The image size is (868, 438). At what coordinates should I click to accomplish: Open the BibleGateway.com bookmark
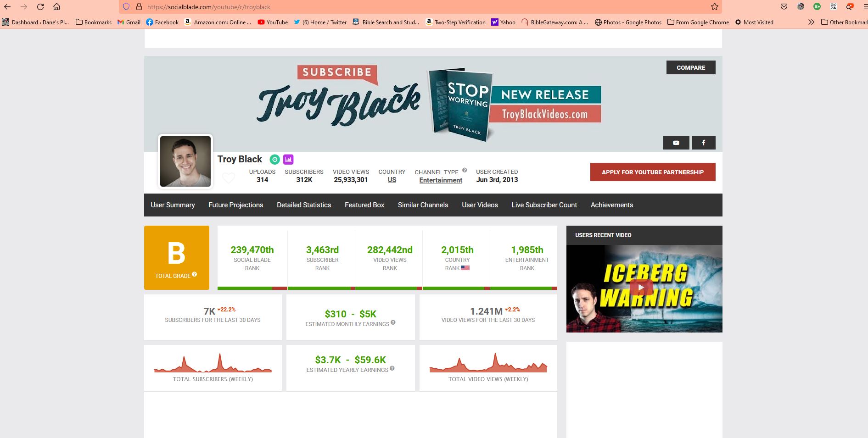tap(554, 22)
